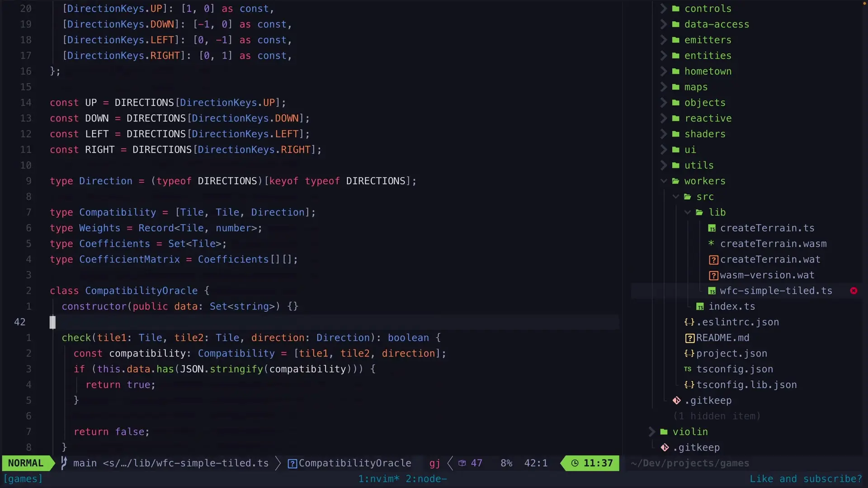Click symbol icon before CompatibilityOracle breadcrumb
868x488 pixels.
point(292,464)
